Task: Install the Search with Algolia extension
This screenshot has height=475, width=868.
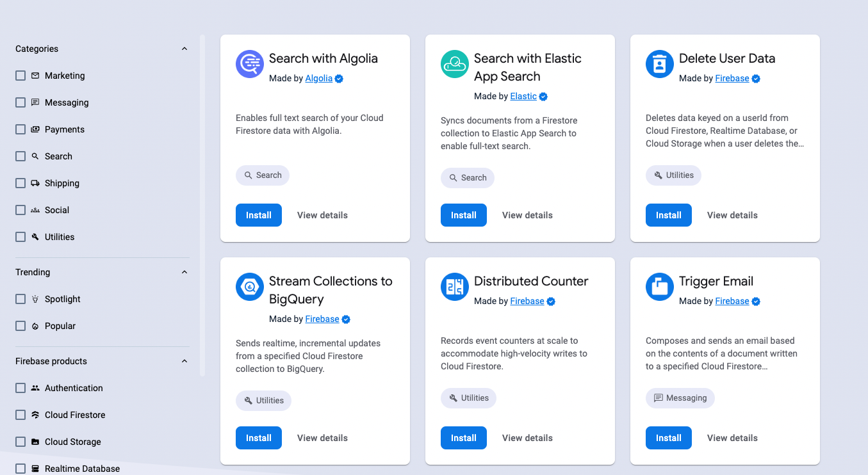Action: (259, 215)
